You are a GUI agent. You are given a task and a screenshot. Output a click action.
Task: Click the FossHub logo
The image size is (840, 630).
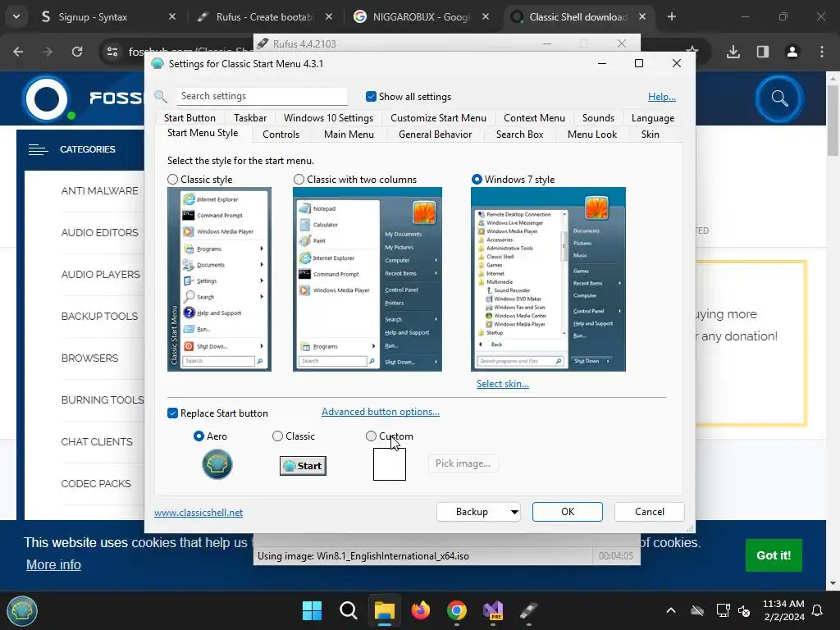tap(47, 98)
